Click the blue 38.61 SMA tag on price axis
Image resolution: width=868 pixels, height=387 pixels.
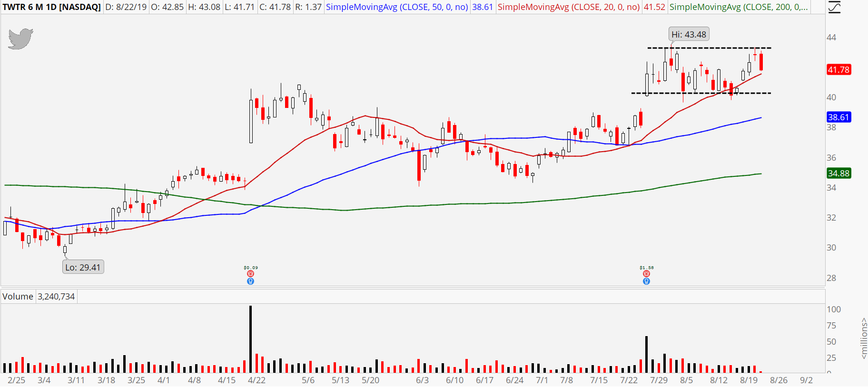[x=838, y=117]
